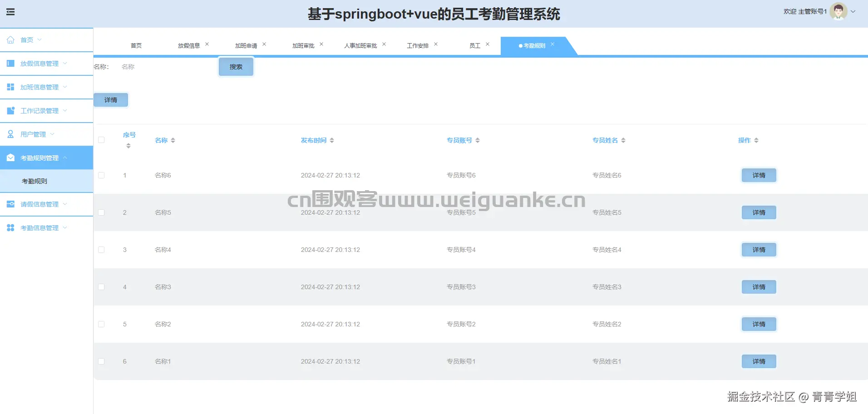Click the 请假信息管理 sidebar icon
Image resolution: width=868 pixels, height=414 pixels.
pyautogui.click(x=10, y=204)
